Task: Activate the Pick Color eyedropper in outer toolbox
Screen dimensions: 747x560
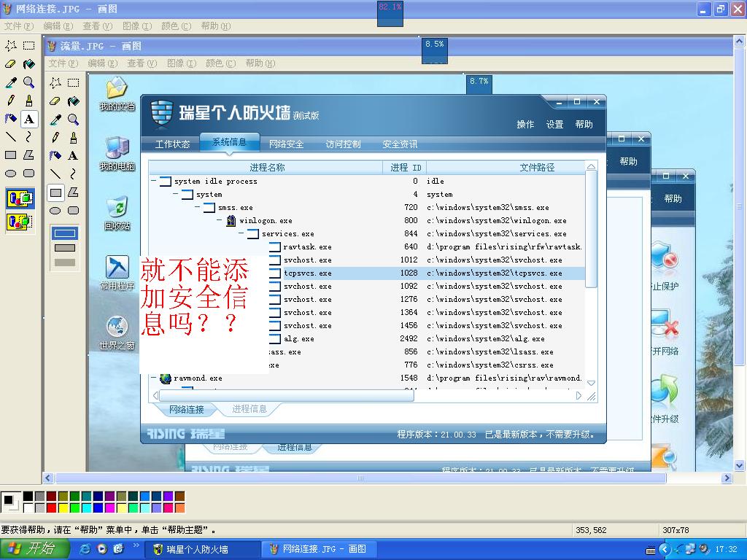Action: (x=11, y=82)
